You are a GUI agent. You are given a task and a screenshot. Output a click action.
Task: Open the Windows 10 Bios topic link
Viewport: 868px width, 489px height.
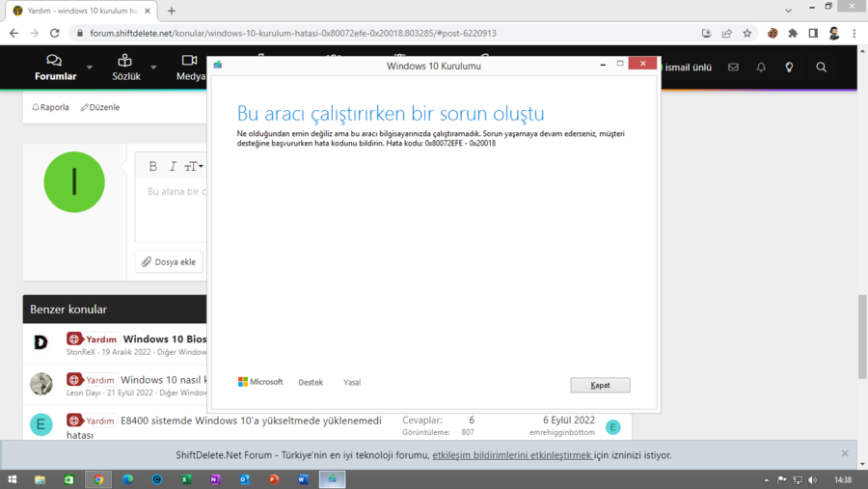tap(164, 339)
